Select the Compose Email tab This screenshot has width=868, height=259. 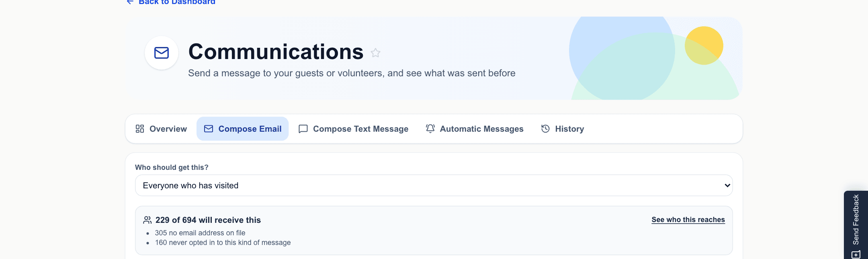click(x=243, y=129)
